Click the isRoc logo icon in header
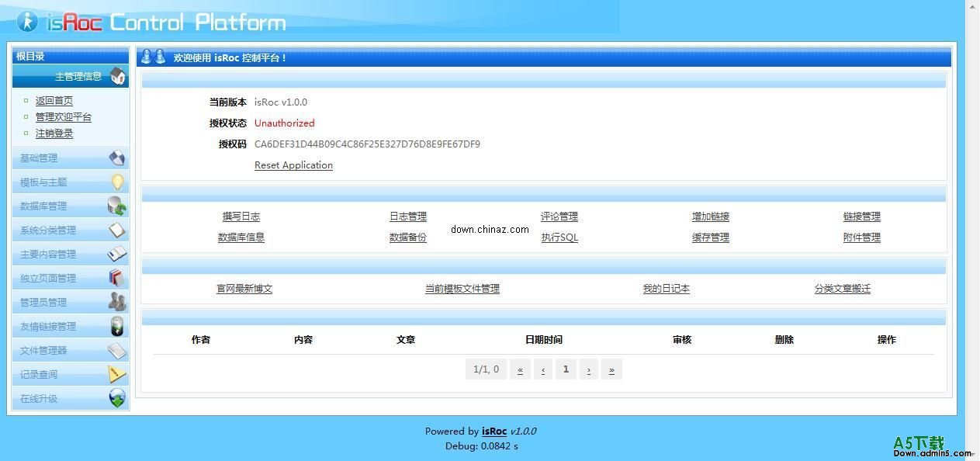980x461 pixels. tap(27, 22)
